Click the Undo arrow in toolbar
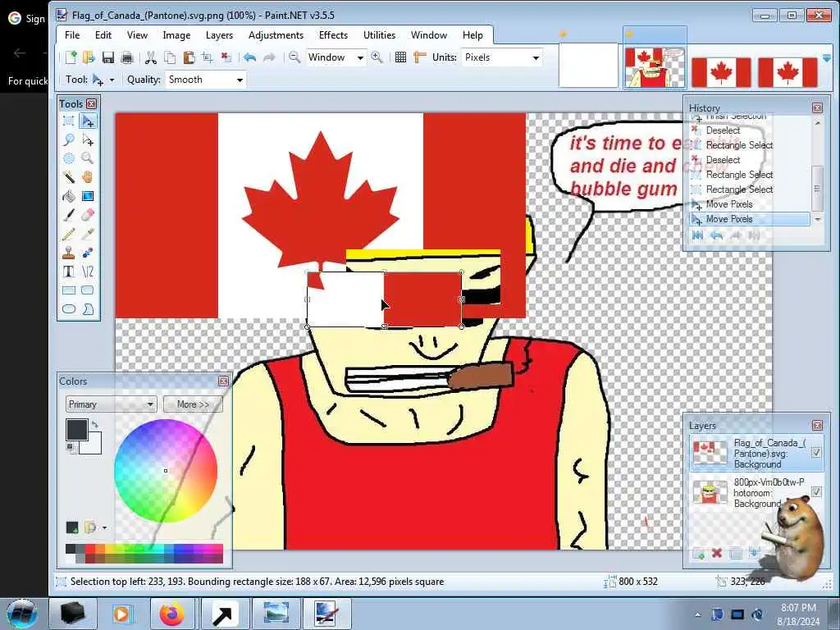 click(249, 57)
